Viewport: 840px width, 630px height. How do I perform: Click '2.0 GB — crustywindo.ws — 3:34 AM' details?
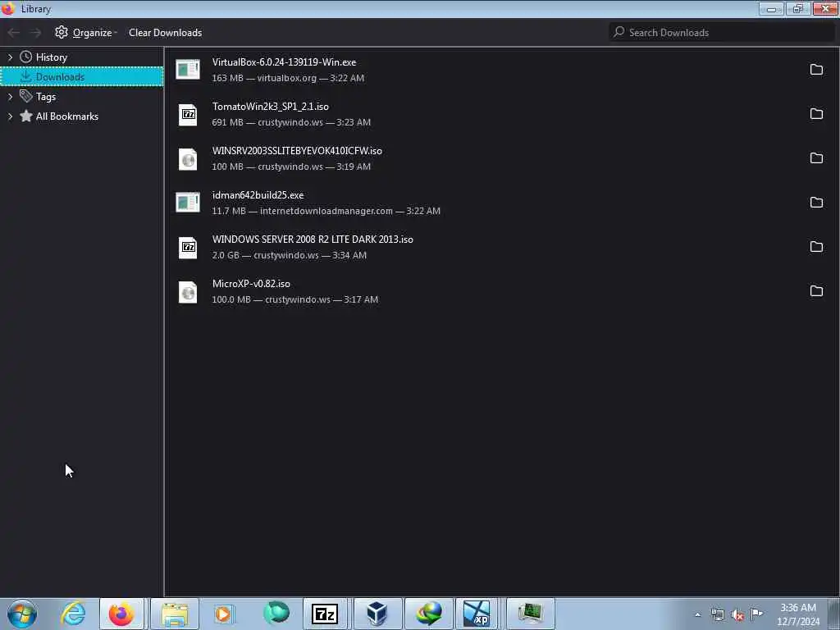click(x=289, y=256)
